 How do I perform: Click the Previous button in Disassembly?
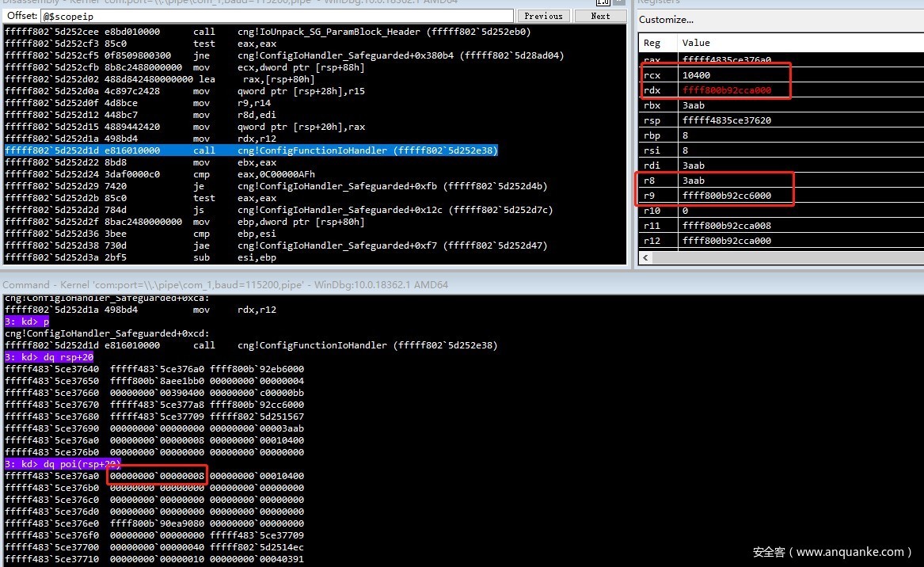pos(543,16)
